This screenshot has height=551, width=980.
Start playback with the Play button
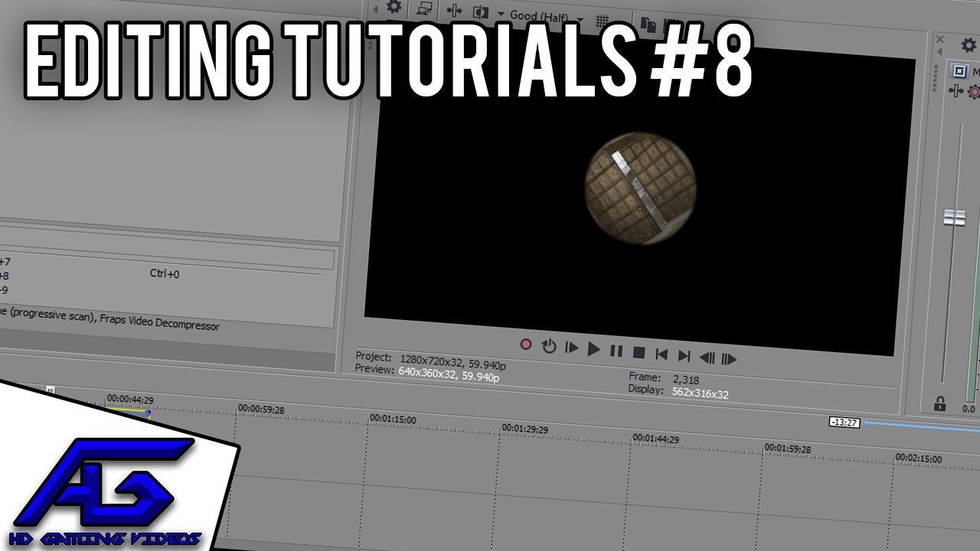(594, 349)
